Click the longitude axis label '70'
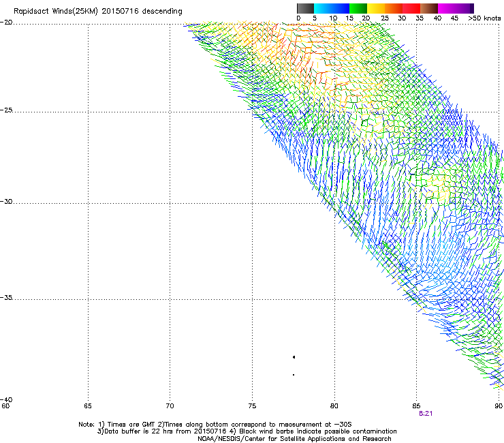This screenshot has width=504, height=443. click(x=170, y=406)
